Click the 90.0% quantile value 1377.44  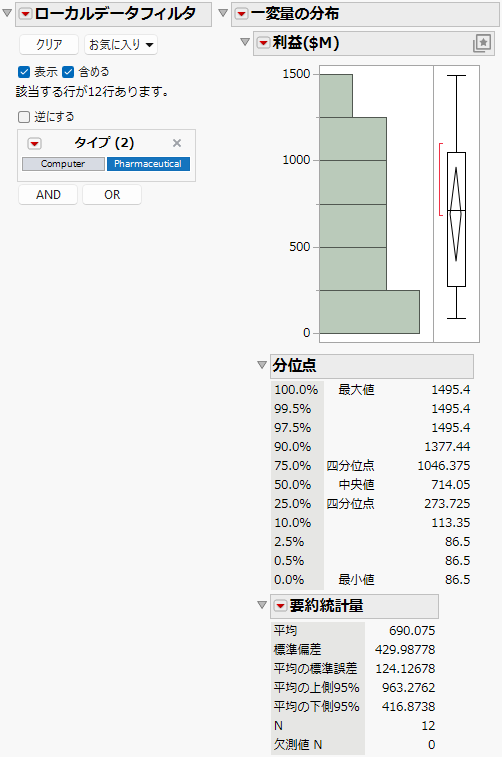pos(447,447)
